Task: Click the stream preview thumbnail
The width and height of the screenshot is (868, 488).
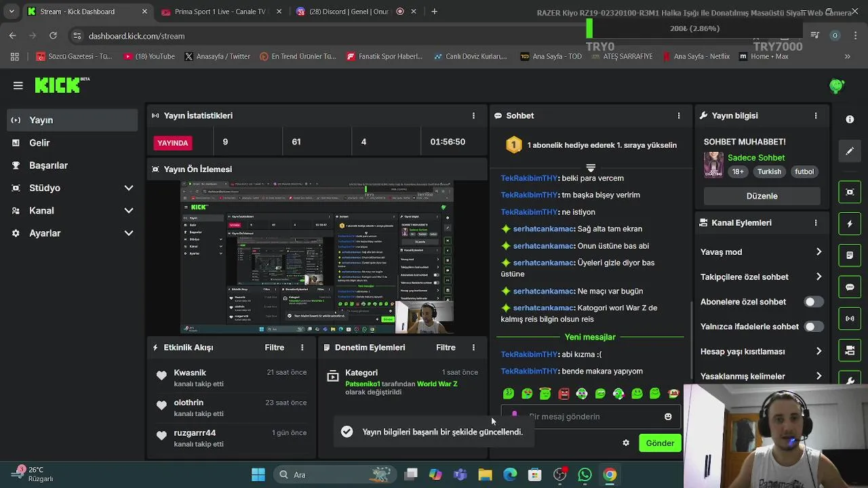Action: coord(317,258)
